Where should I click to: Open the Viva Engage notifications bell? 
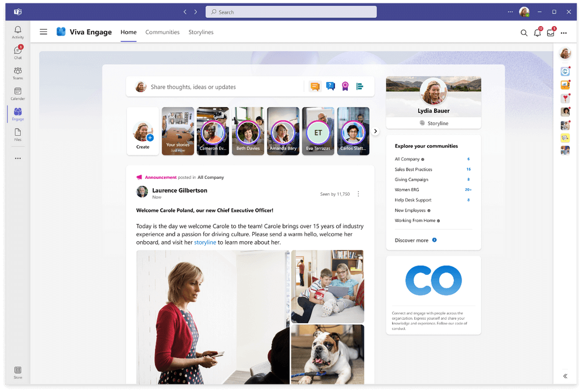[537, 33]
